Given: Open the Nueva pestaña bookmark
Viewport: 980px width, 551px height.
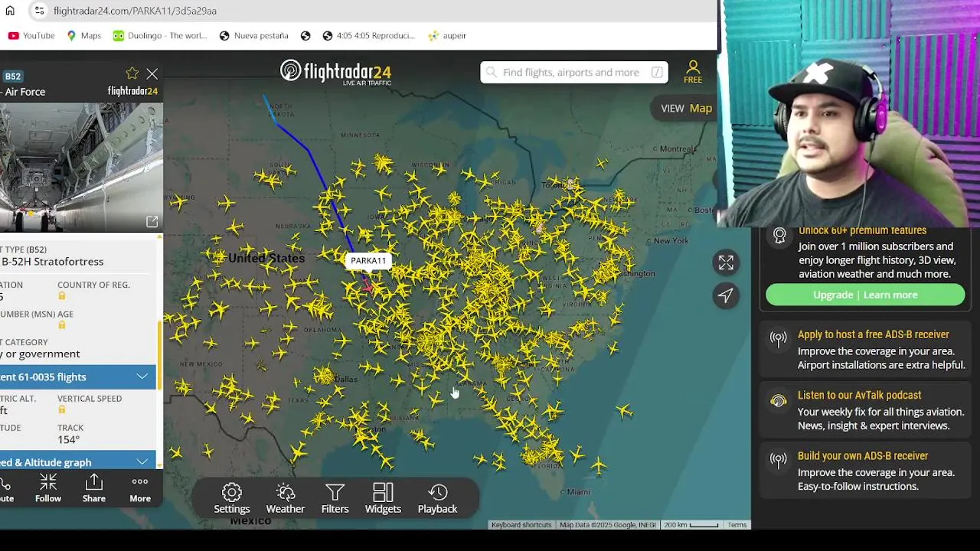Looking at the screenshot, I should (253, 35).
